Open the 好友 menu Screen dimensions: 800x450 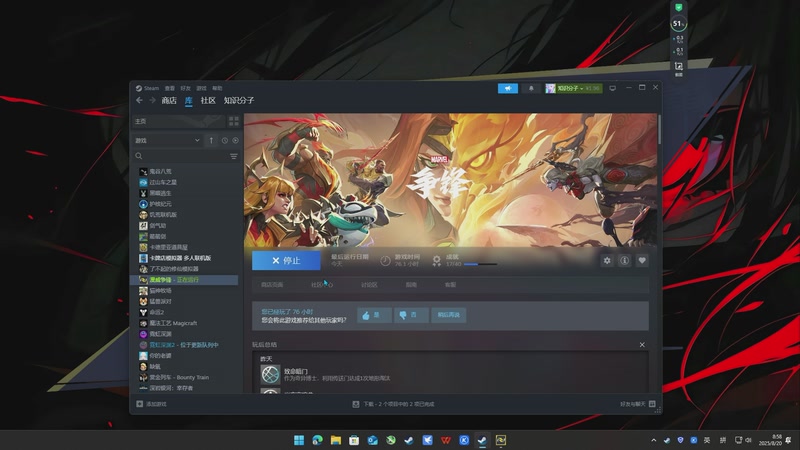point(186,88)
